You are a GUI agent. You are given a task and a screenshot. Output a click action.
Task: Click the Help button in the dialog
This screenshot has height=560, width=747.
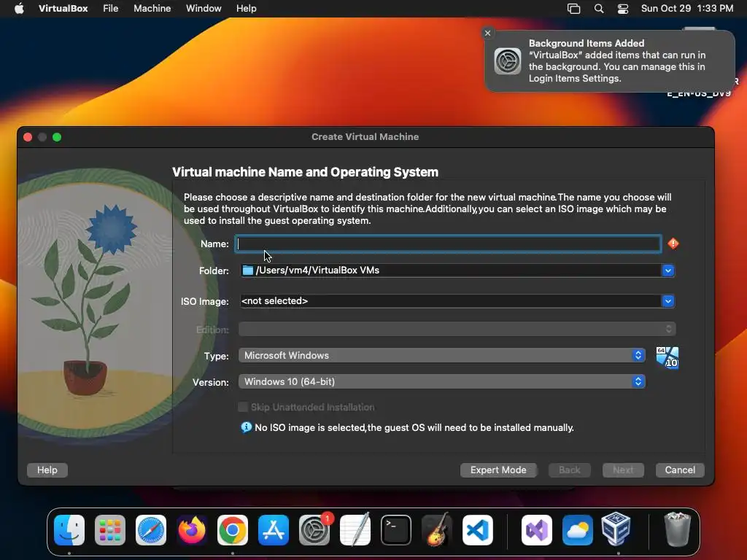click(47, 470)
